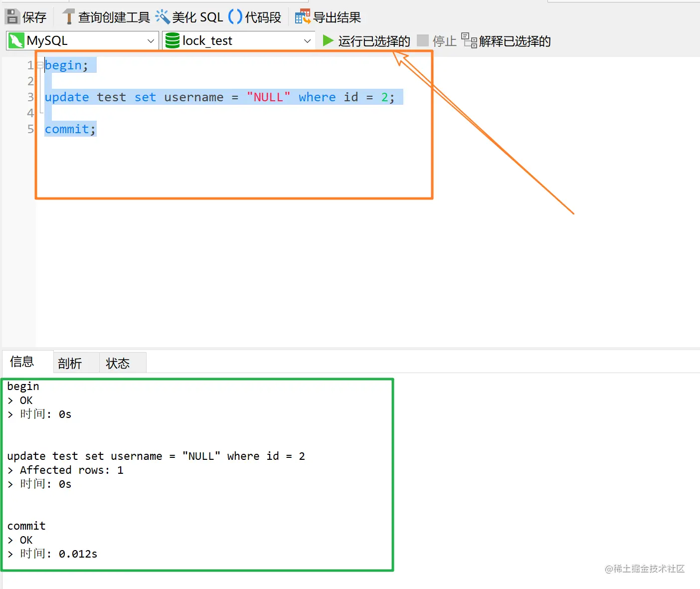The height and width of the screenshot is (589, 700).
Task: Click the value '2' in the where clause
Action: coord(384,97)
